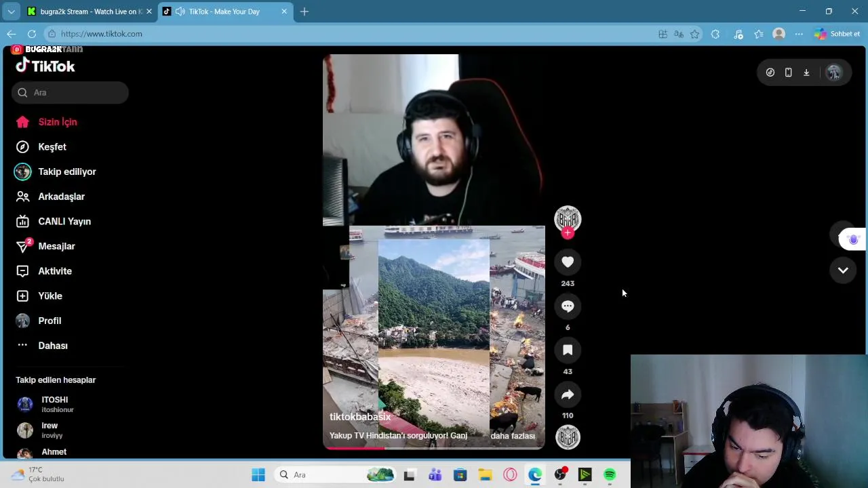Open comments on the video
Screen dimensions: 868x488
568,306
